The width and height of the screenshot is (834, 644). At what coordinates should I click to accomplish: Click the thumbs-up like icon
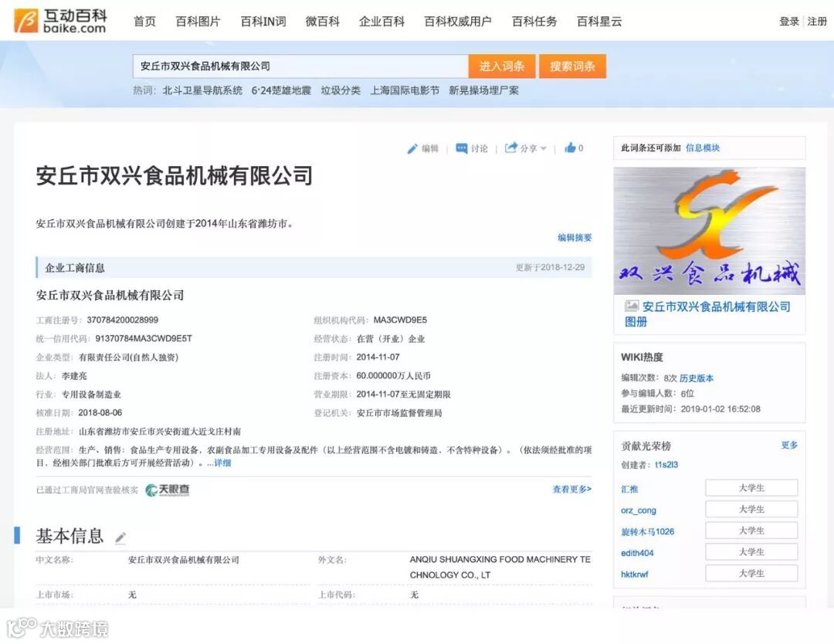click(570, 147)
